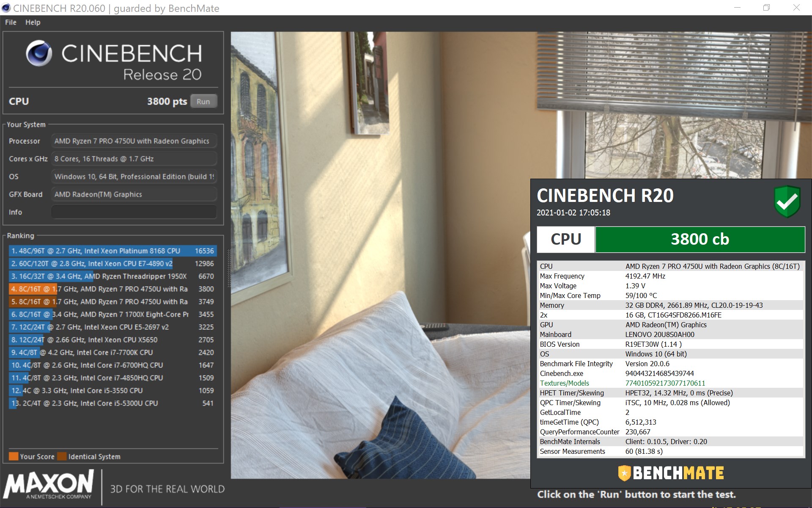This screenshot has width=812, height=508.
Task: Click the timestamp 2021-01-02 17:05:18
Action: coord(573,213)
